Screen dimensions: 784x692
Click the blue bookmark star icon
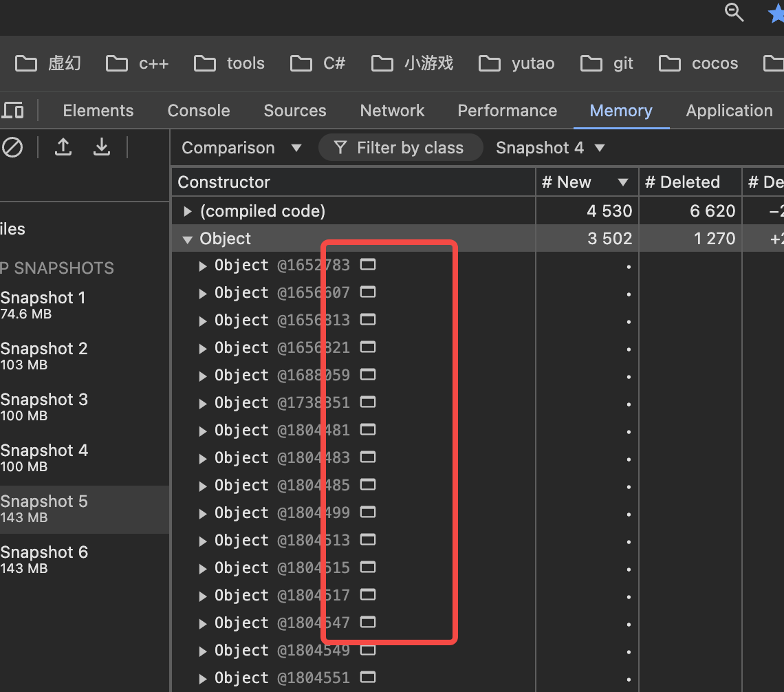click(x=776, y=14)
